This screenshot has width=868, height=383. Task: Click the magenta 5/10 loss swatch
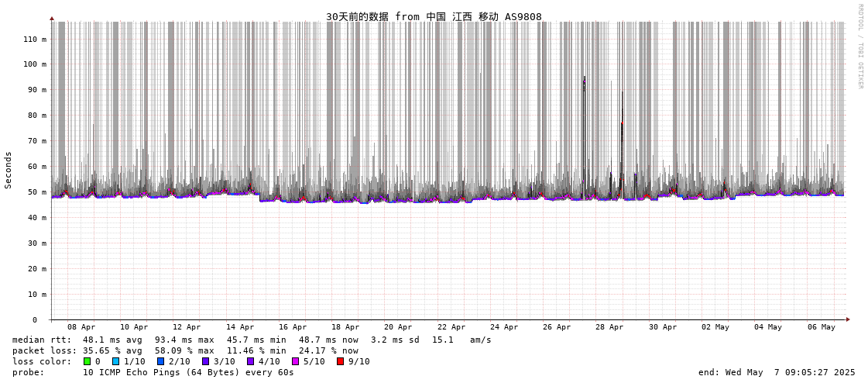(295, 361)
